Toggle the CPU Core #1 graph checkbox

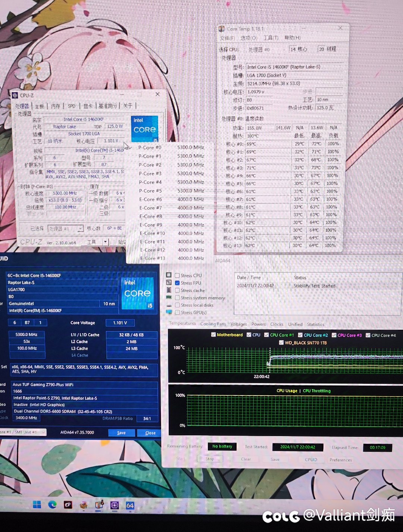pyautogui.click(x=266, y=335)
